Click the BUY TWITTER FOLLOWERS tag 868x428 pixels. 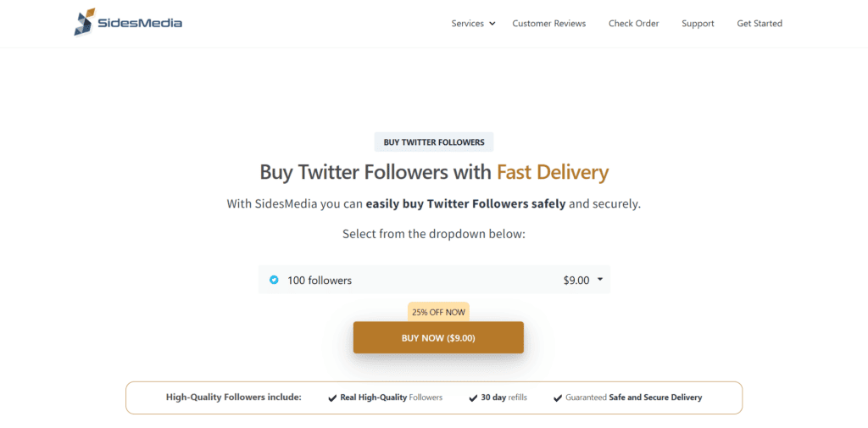point(434,142)
